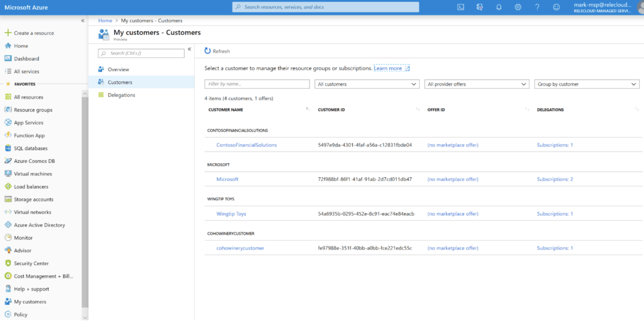Open the ContosoFinancialSolutions customer link

tap(246, 145)
